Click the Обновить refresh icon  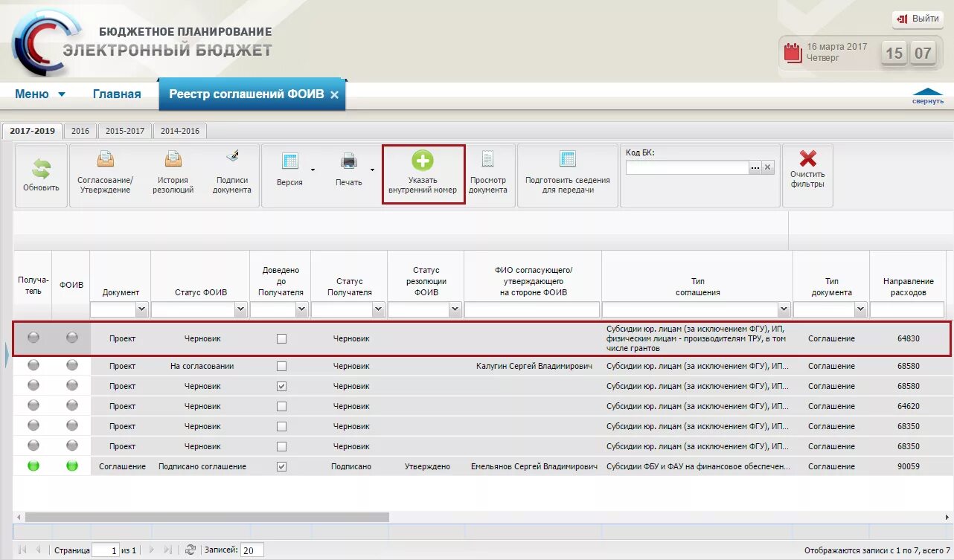(x=41, y=169)
